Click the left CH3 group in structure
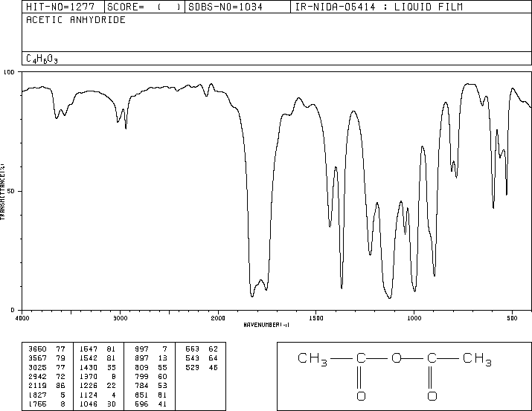Viewport: 532px width, 411px height. click(313, 360)
